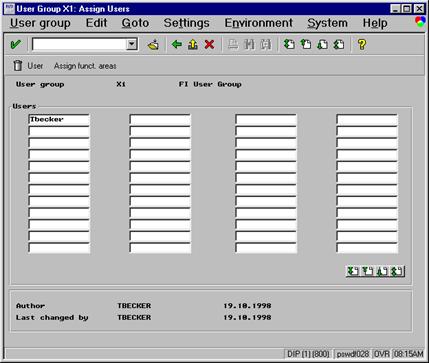Open the Edit menu

coord(96,23)
